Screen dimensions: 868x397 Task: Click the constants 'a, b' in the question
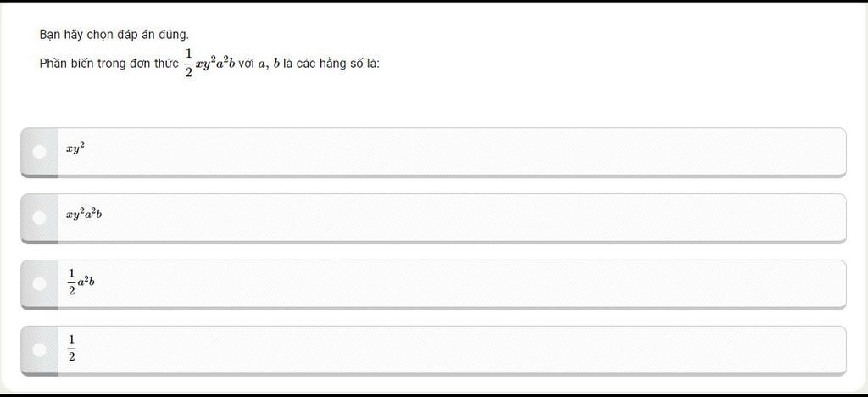(x=269, y=64)
